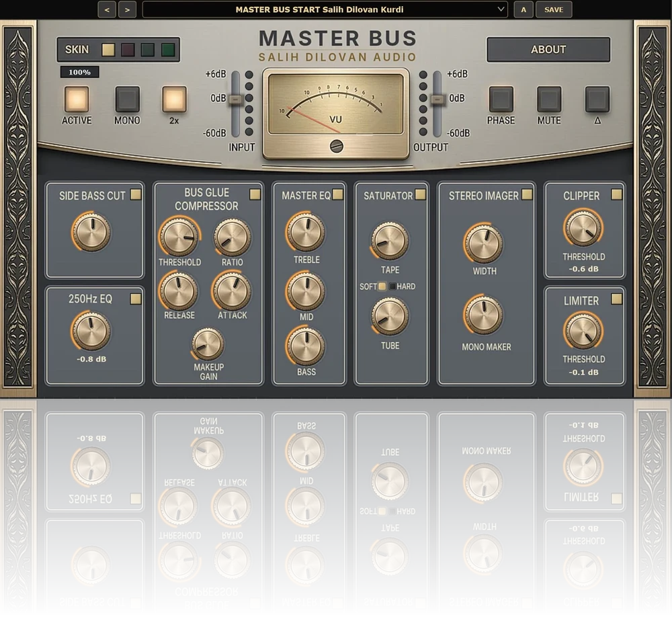Open the ABOUT panel
Viewport: 672px width, 618px height.
548,49
